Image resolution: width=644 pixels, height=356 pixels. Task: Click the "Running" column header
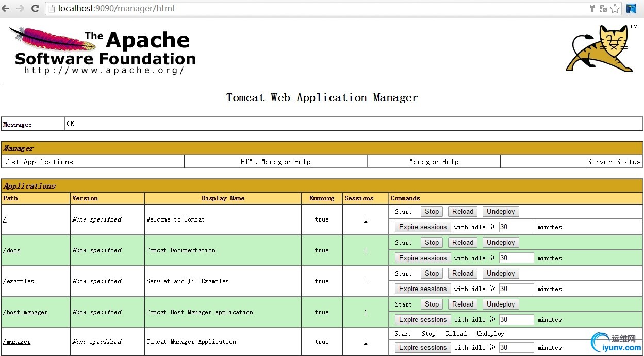click(322, 198)
